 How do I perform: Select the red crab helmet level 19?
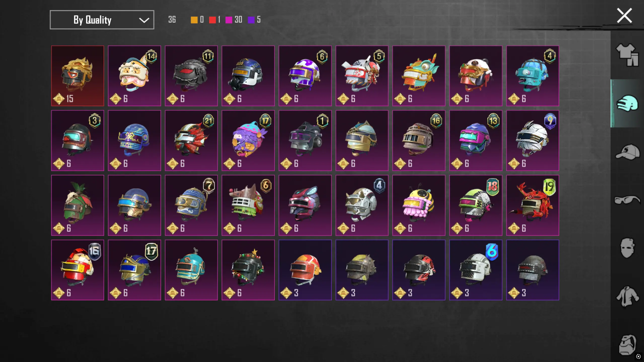(533, 205)
